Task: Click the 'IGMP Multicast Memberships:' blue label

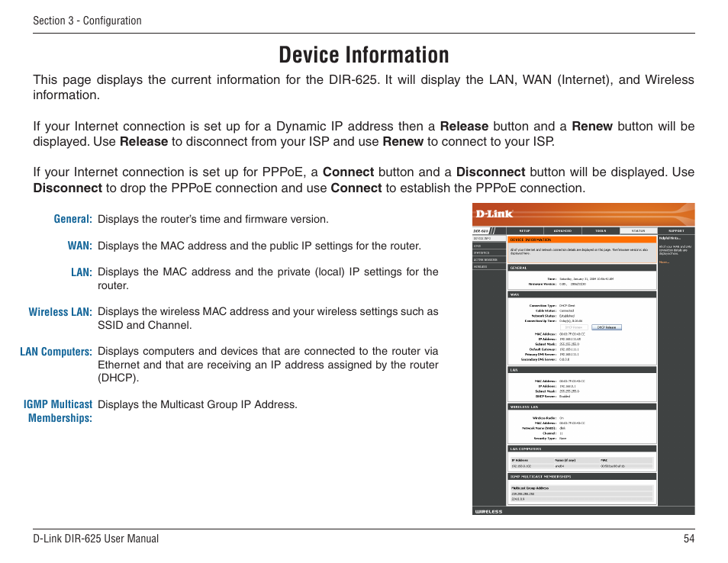Action: point(58,411)
